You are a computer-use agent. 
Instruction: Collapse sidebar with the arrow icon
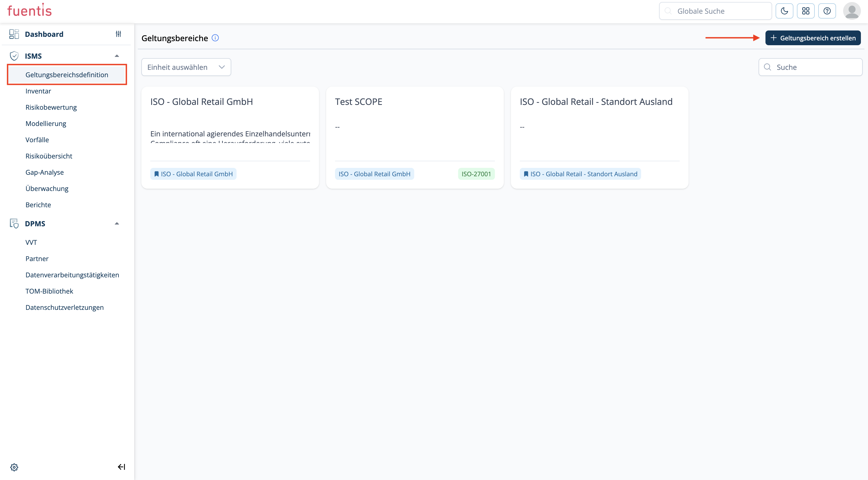121,467
